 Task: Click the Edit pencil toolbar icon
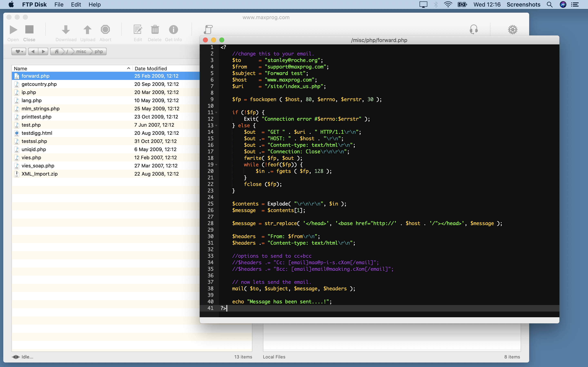point(138,30)
